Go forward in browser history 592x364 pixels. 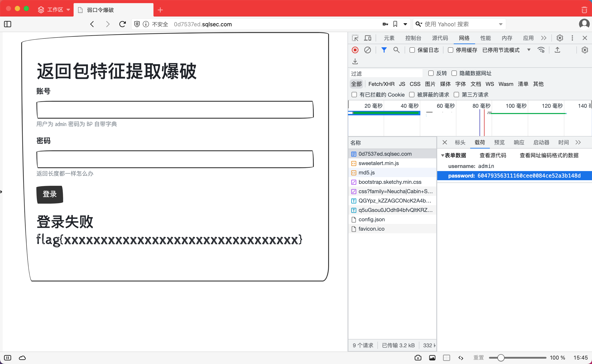(108, 24)
